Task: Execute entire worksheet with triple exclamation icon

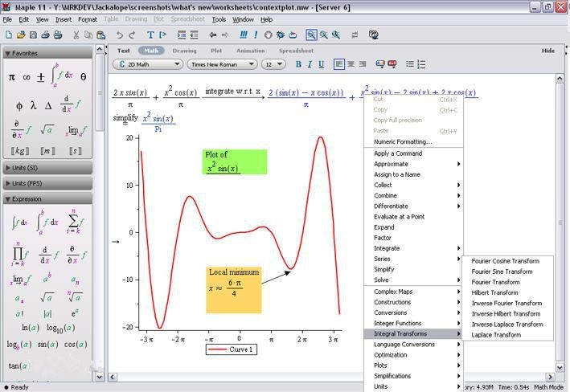Action: coord(244,35)
